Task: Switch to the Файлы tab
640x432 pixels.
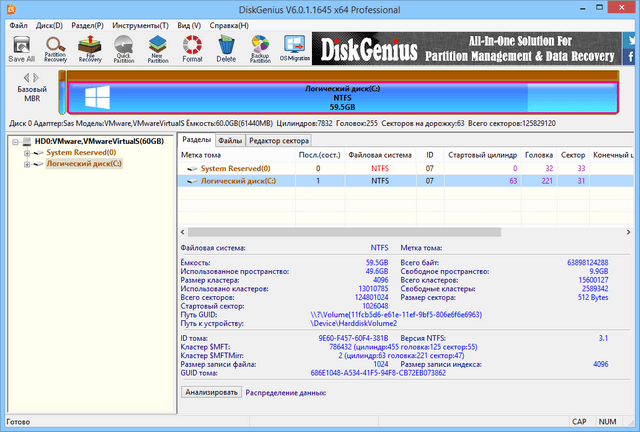Action: 229,141
